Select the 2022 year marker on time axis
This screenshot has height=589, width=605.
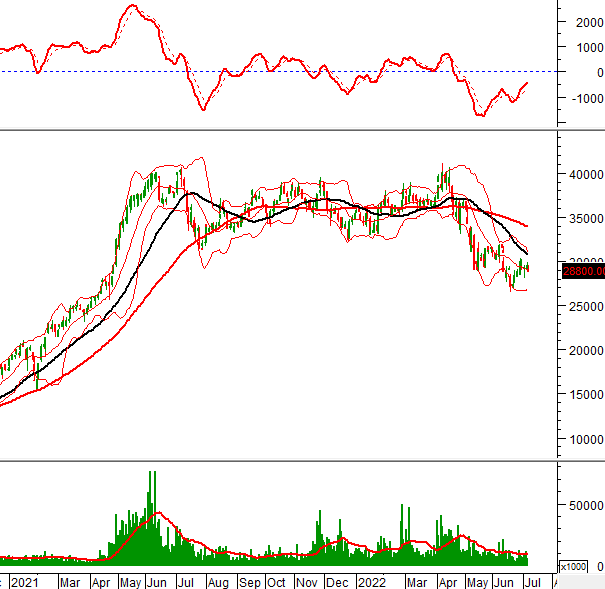coord(372,581)
